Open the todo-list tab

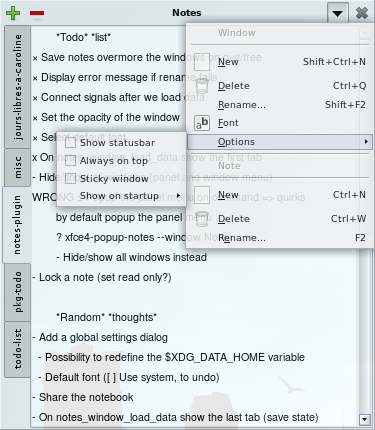tap(18, 349)
